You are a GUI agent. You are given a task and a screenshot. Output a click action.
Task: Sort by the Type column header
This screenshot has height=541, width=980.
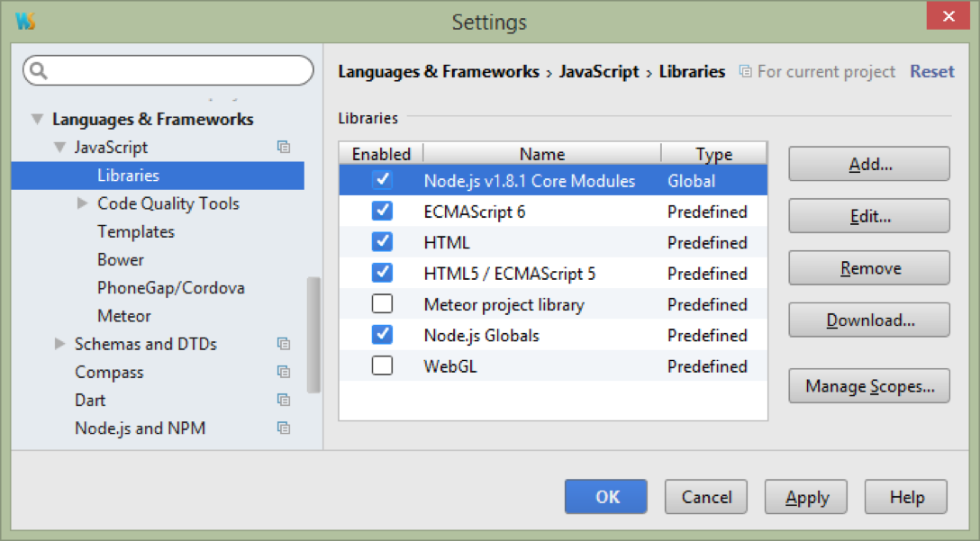click(713, 154)
